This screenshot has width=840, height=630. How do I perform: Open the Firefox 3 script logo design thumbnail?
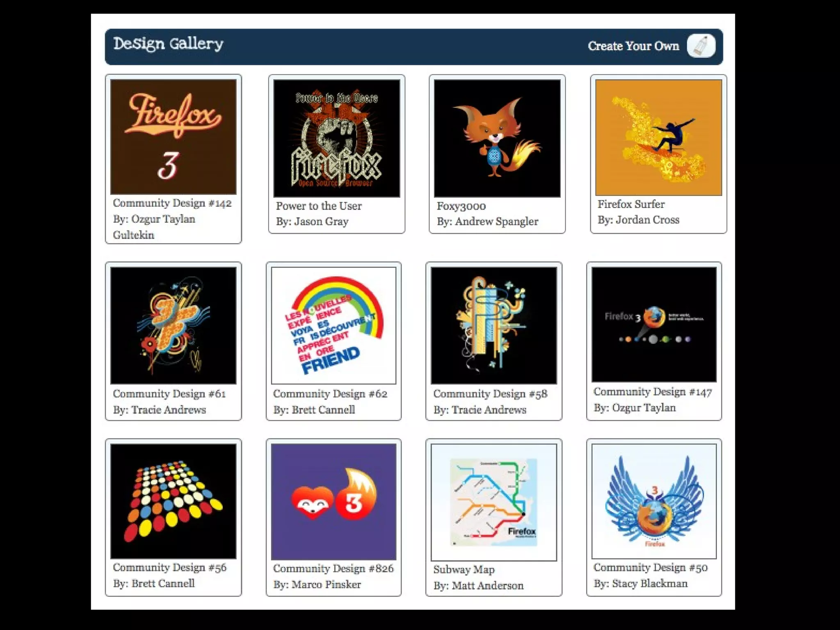(173, 137)
